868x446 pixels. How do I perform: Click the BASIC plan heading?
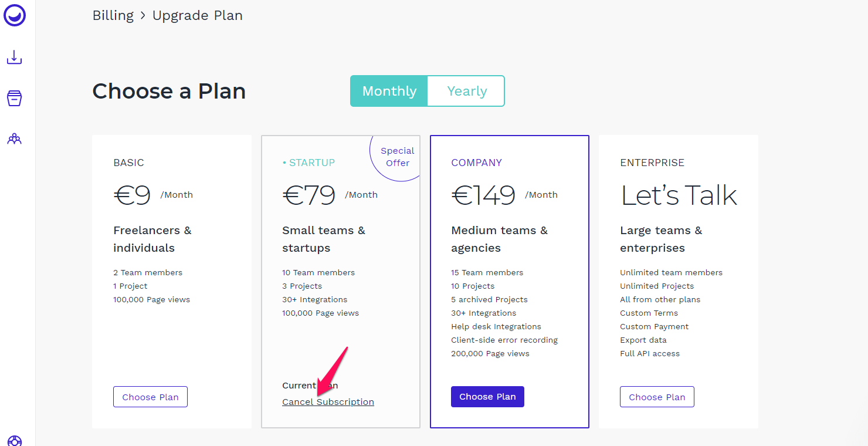[128, 163]
